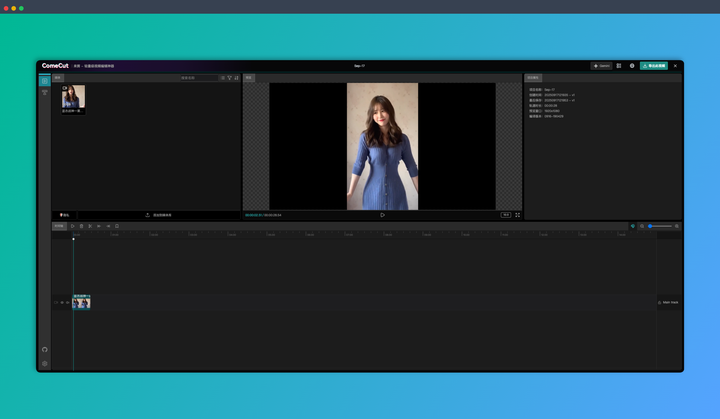The width and height of the screenshot is (720, 419).
Task: Open the layout grid icon in header
Action: click(619, 66)
